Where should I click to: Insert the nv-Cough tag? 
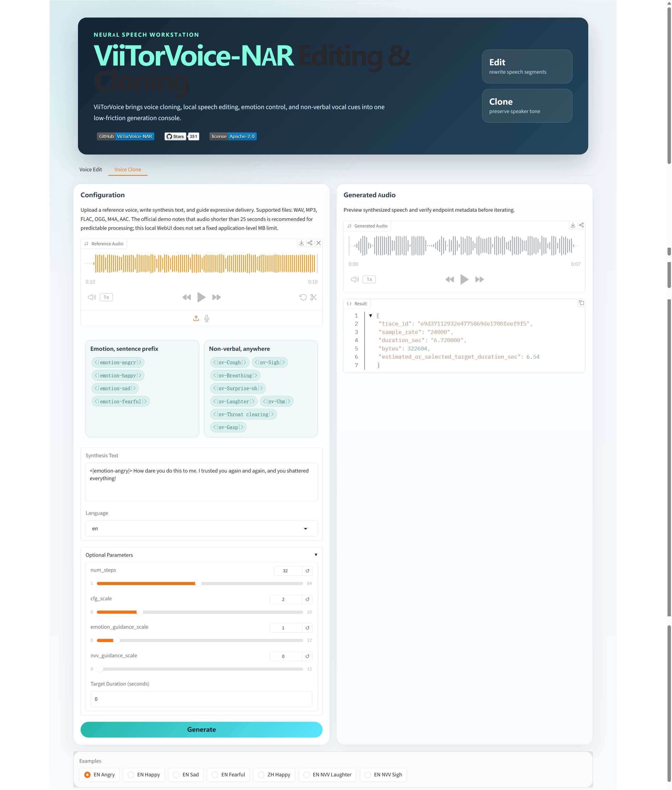point(230,362)
